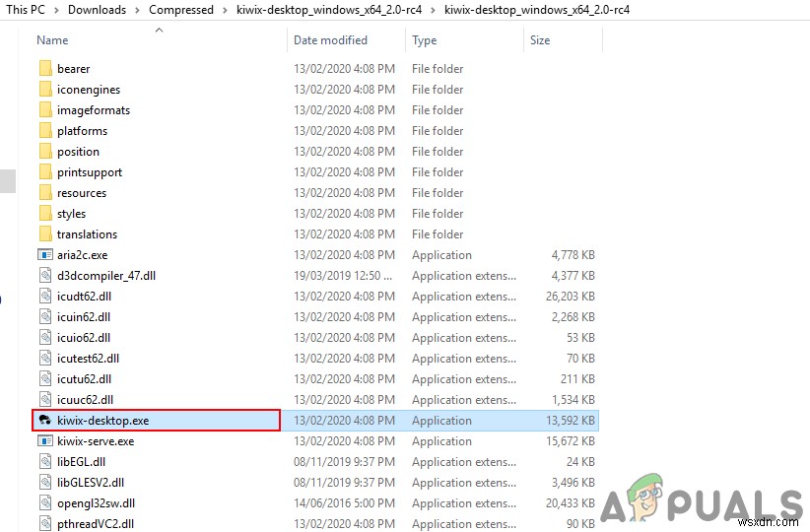810x532 pixels.
Task: Click the 4,778 KB size value
Action: coord(573,255)
